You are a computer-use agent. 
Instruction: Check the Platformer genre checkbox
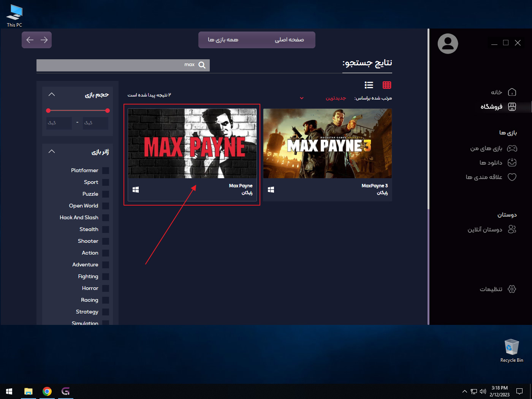pos(106,171)
